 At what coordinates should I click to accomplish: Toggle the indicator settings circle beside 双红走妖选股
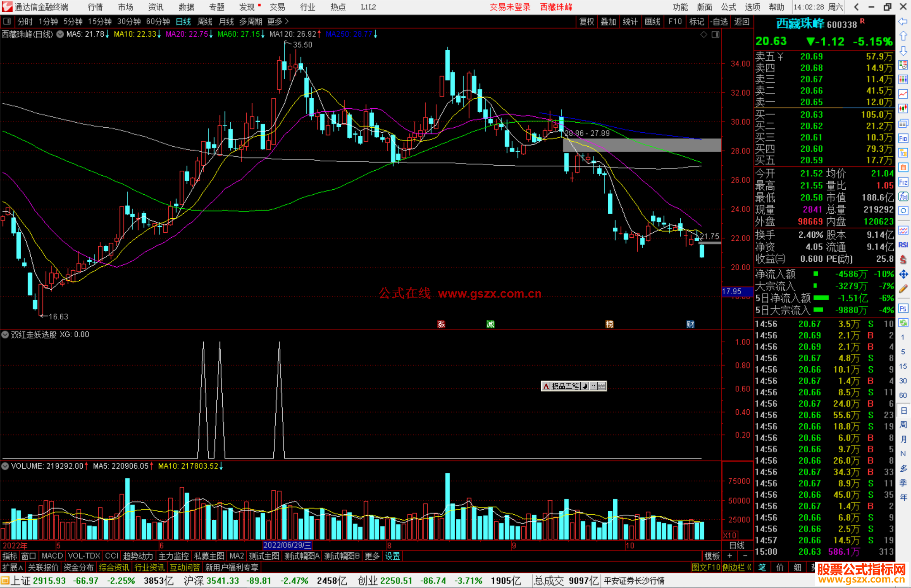5,335
